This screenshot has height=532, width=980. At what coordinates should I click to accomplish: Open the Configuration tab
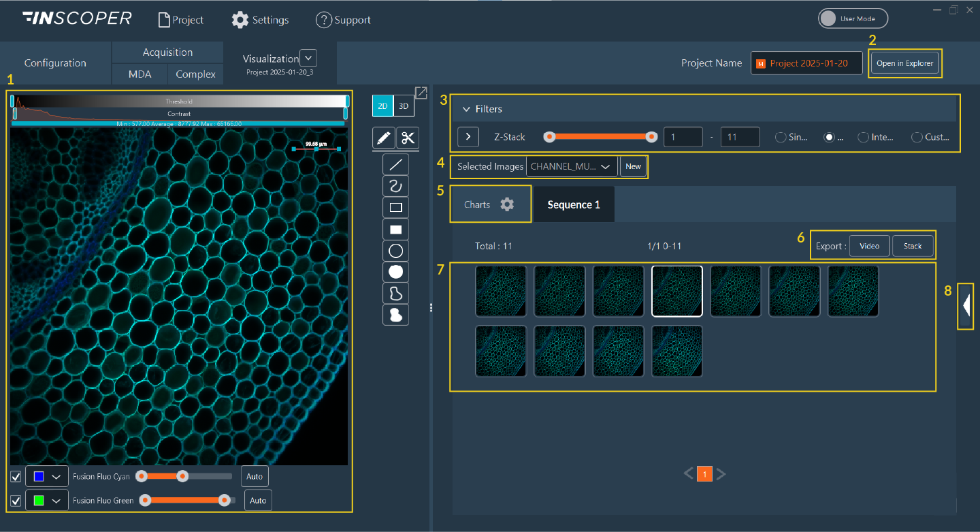55,63
